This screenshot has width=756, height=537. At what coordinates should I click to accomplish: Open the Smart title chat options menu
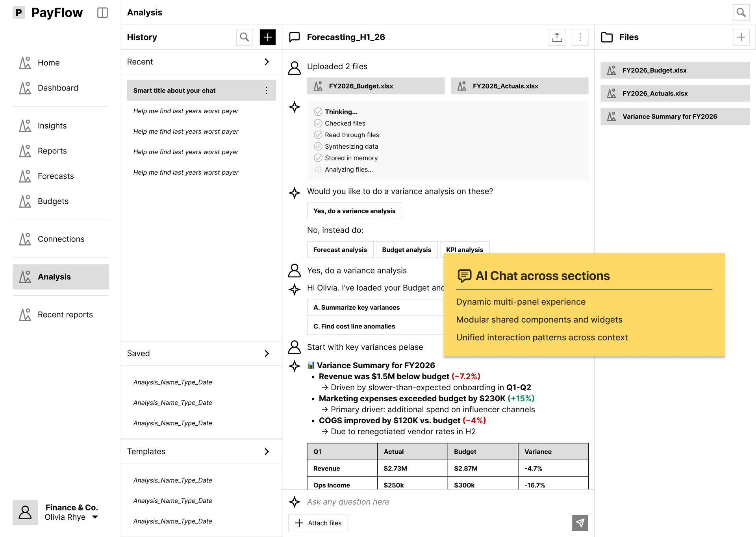(267, 90)
